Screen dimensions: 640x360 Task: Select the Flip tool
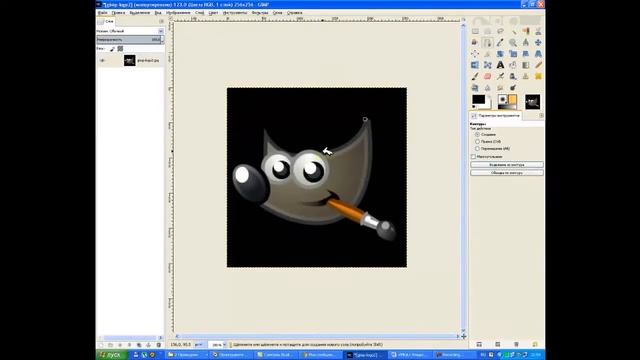coord(475,65)
